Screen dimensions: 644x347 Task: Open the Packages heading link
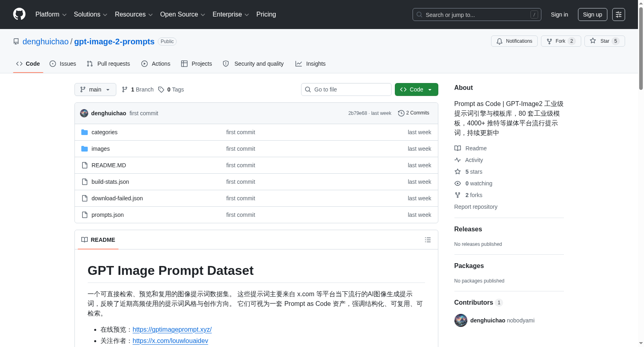pyautogui.click(x=469, y=266)
